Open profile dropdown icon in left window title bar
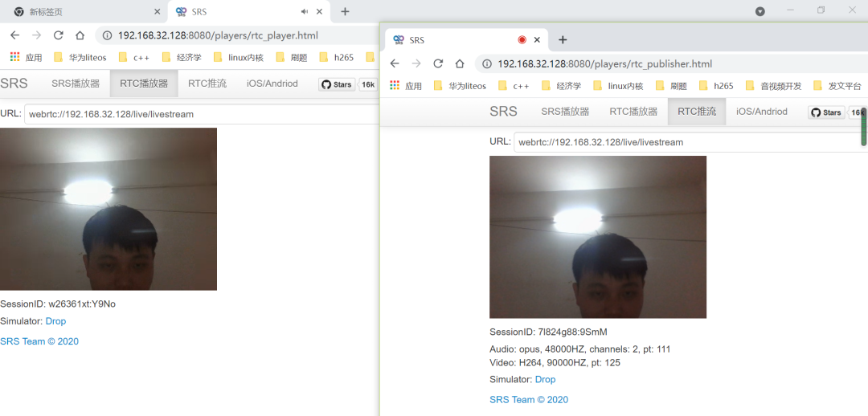This screenshot has width=868, height=416. [760, 11]
